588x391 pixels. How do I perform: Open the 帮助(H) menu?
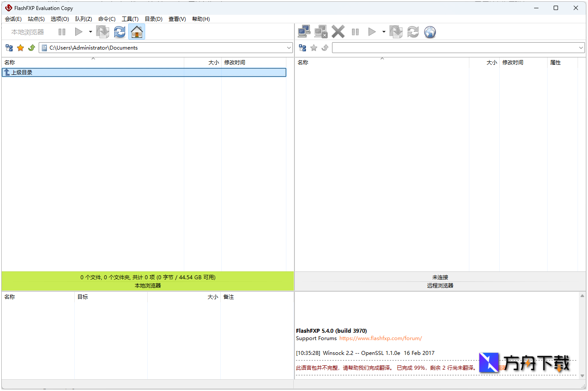tap(201, 19)
